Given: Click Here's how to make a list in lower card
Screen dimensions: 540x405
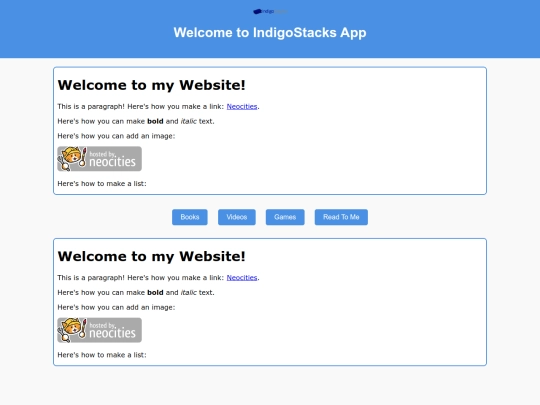Looking at the screenshot, I should (x=102, y=355).
